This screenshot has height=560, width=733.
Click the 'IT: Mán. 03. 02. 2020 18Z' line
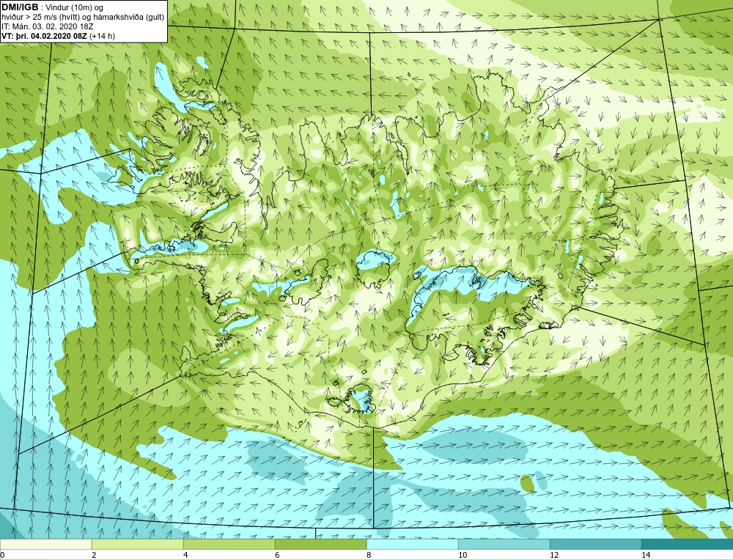pyautogui.click(x=47, y=26)
